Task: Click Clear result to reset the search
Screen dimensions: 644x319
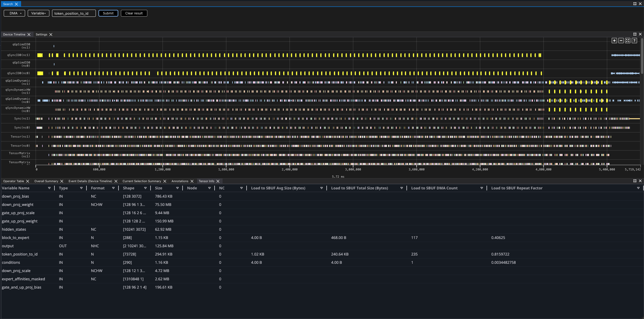Action: click(x=134, y=13)
